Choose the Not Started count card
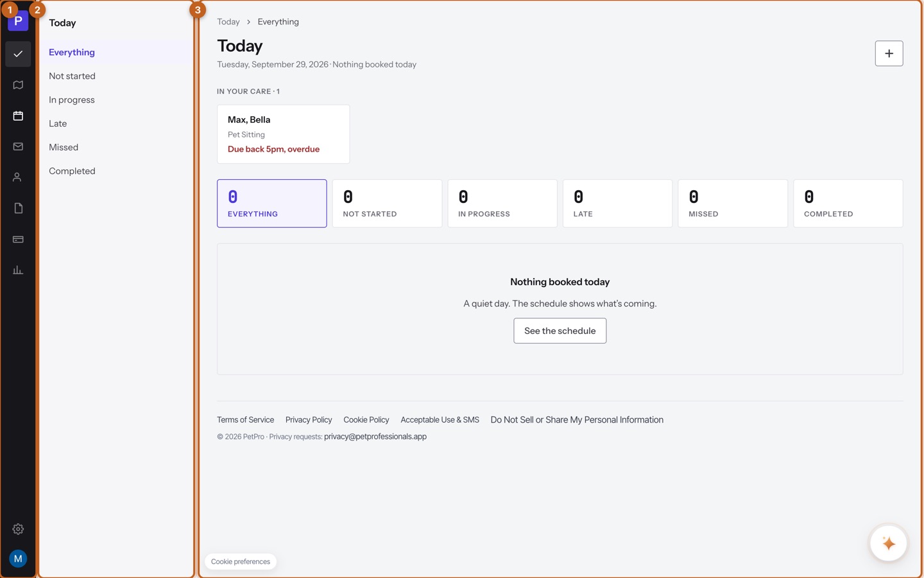924x578 pixels. coord(387,204)
